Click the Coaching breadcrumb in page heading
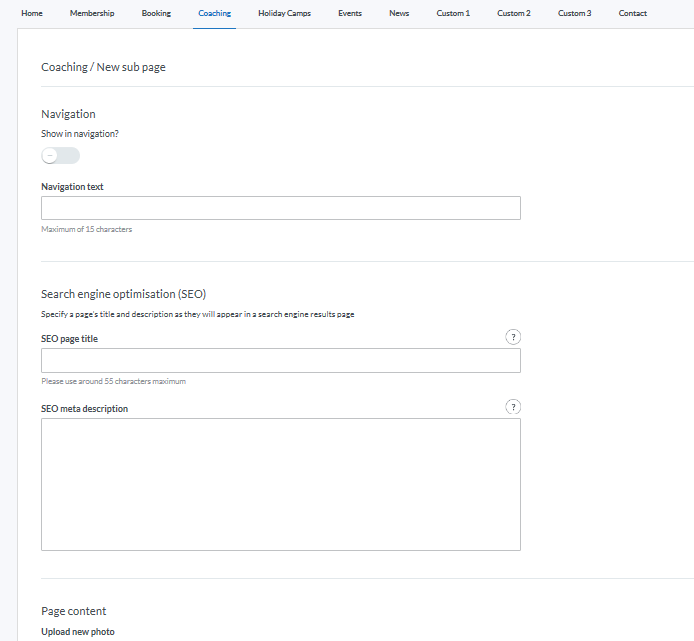 (64, 67)
